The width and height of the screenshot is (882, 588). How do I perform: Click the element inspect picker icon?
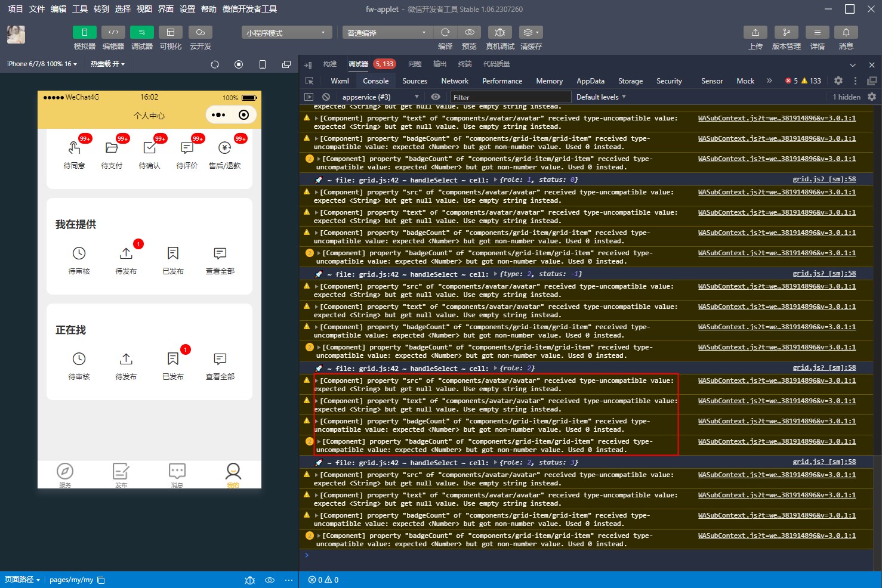[309, 81]
